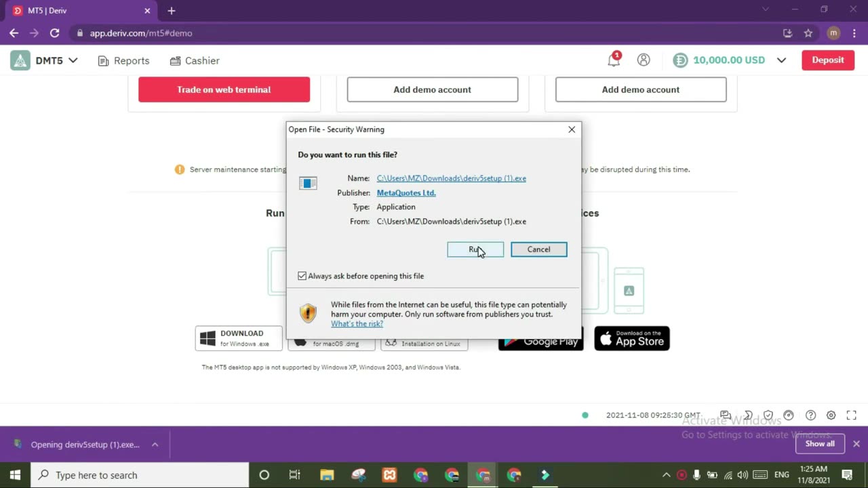The image size is (868, 488).
Task: Click the Type here to search box
Action: (140, 475)
